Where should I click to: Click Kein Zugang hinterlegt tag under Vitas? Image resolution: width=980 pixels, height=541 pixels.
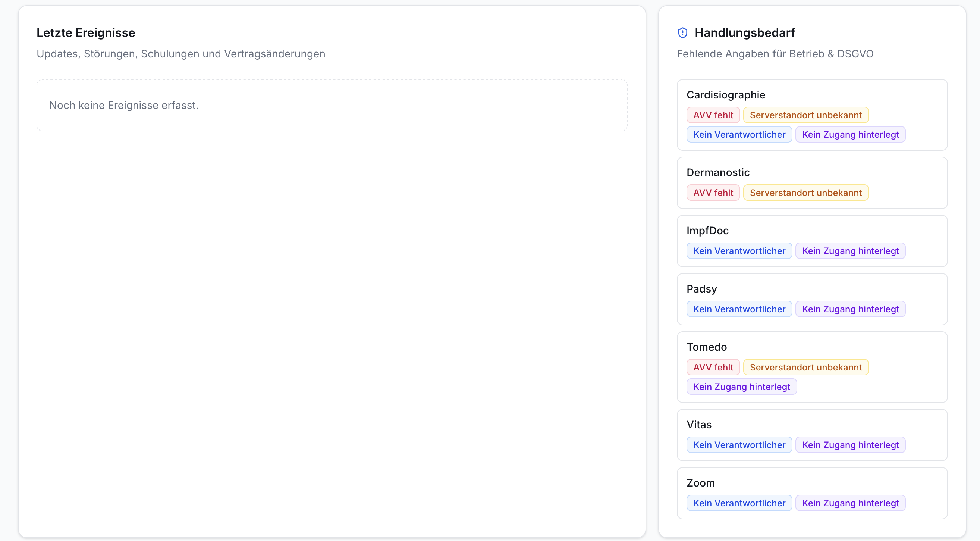850,445
